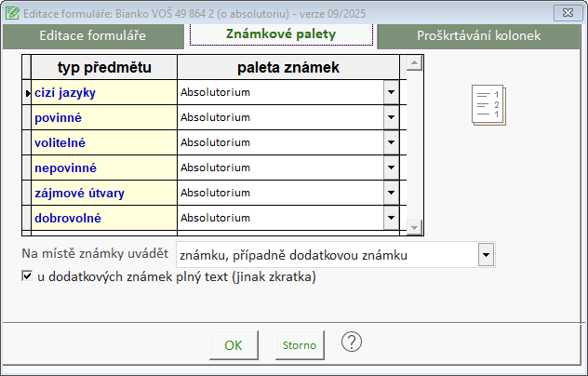Viewport: 588px width, 376px height.
Task: Select the Známkové palety tab
Action: pyautogui.click(x=281, y=34)
